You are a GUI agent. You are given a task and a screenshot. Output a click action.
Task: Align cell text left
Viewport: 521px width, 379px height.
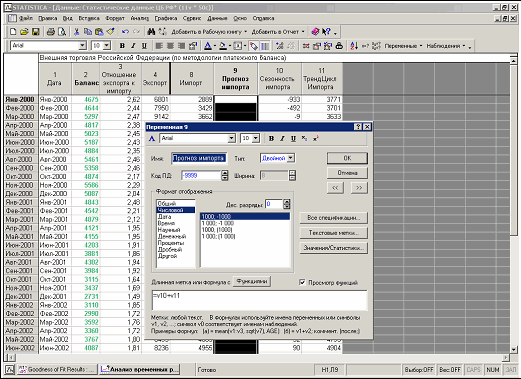click(159, 46)
